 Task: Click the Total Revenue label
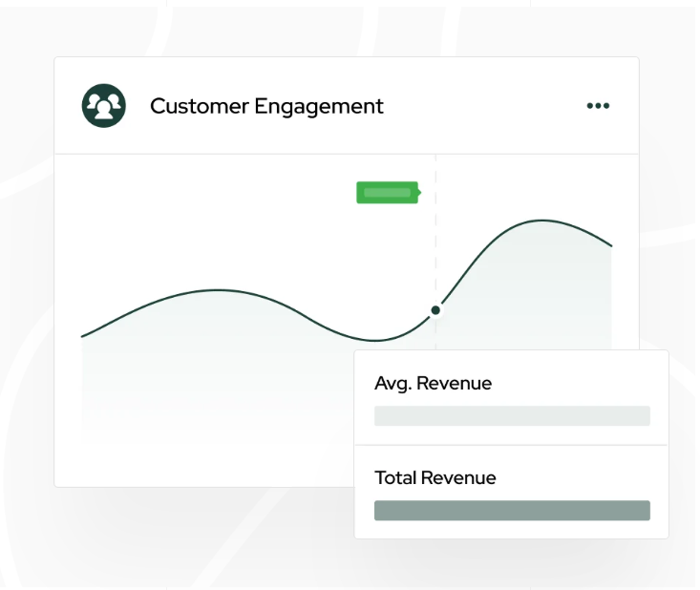[435, 478]
